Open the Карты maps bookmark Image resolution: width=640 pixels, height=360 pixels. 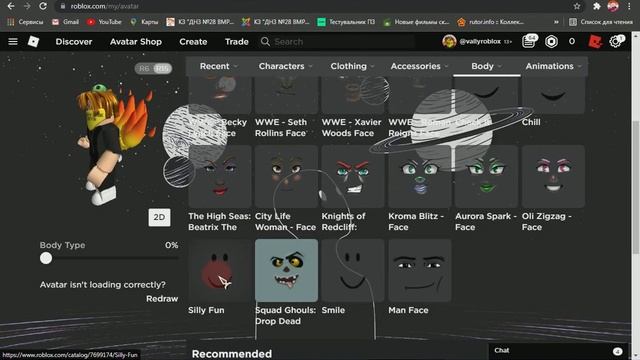[x=144, y=22]
